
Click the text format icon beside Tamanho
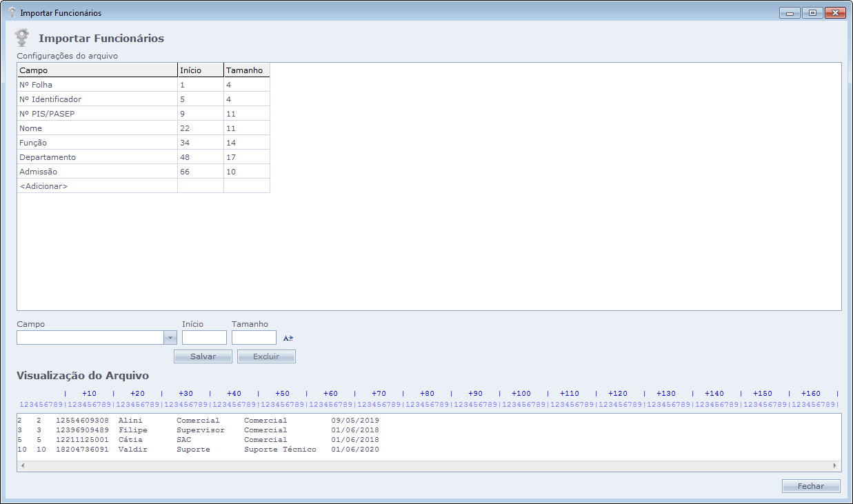tap(288, 338)
